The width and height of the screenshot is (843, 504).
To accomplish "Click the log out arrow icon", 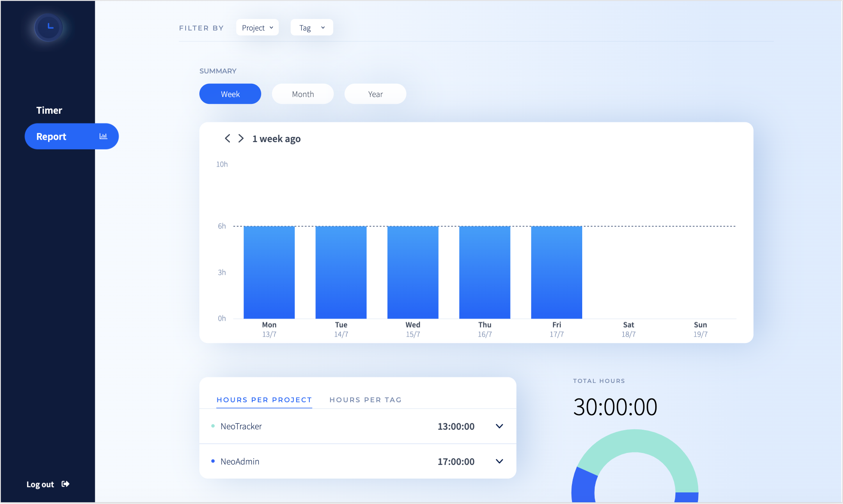I will pyautogui.click(x=65, y=484).
